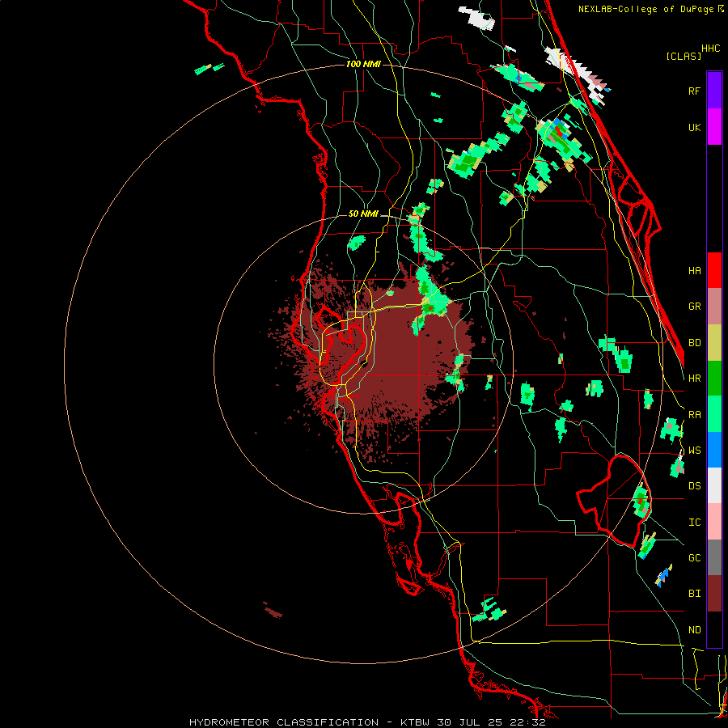Click the HHC product label
Image resolution: width=728 pixels, height=728 pixels.
pyautogui.click(x=711, y=49)
